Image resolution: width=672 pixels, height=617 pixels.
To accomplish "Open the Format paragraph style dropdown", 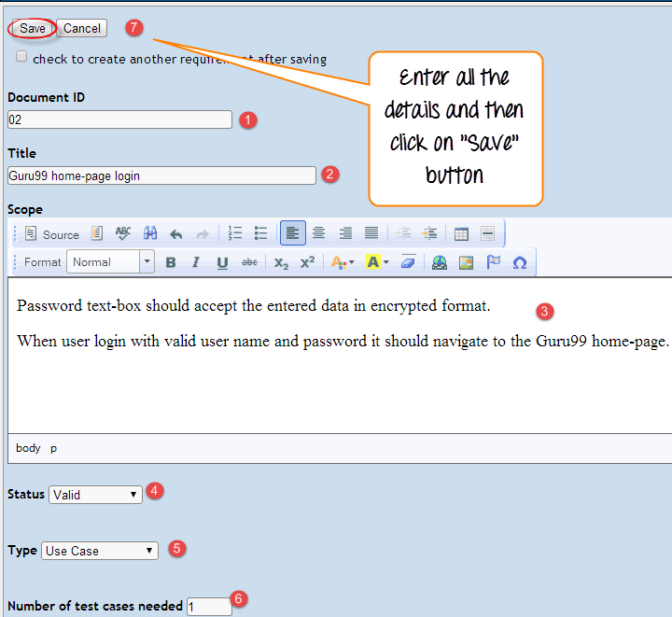I will tap(110, 262).
